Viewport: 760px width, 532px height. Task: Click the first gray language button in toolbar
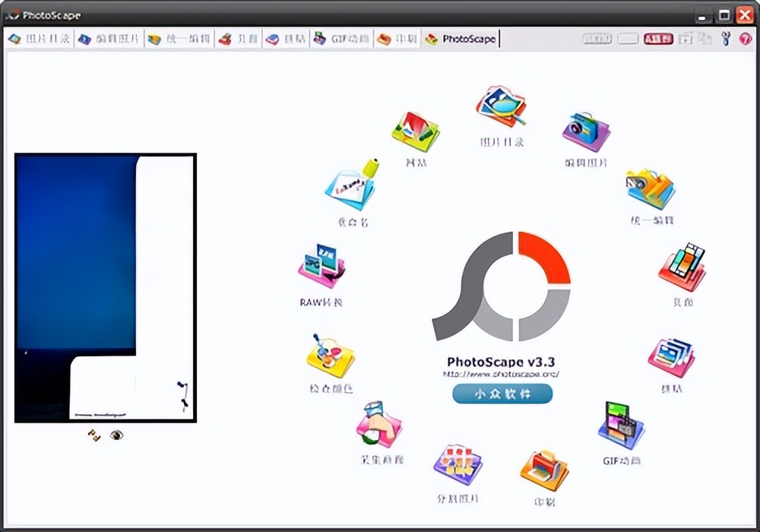pos(597,39)
